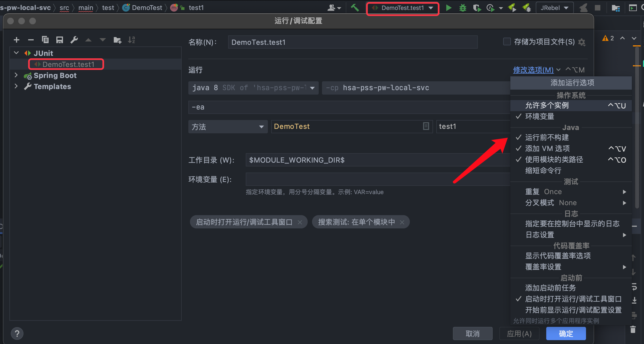Save configuration with floppy disk icon
This screenshot has height=344, width=644.
(x=60, y=40)
